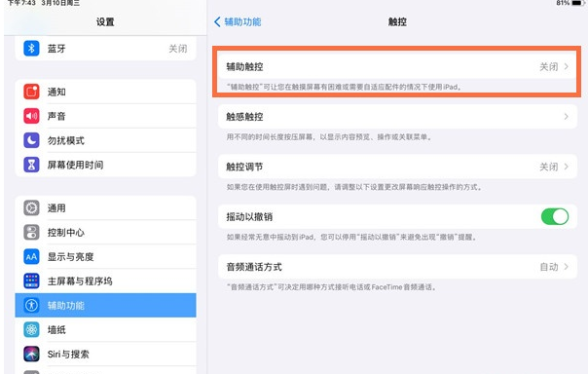Open the Notifications (通知) red icon
The image size is (588, 374).
point(31,92)
